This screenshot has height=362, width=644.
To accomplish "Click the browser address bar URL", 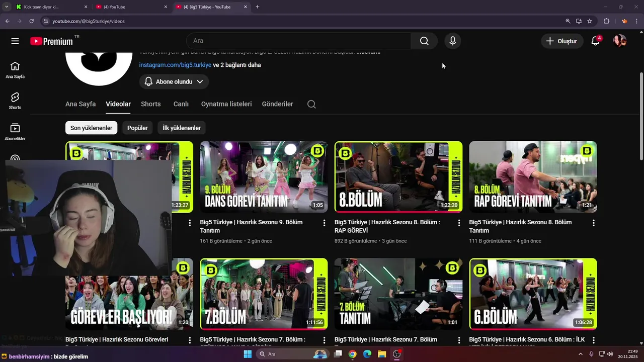I will (x=89, y=21).
